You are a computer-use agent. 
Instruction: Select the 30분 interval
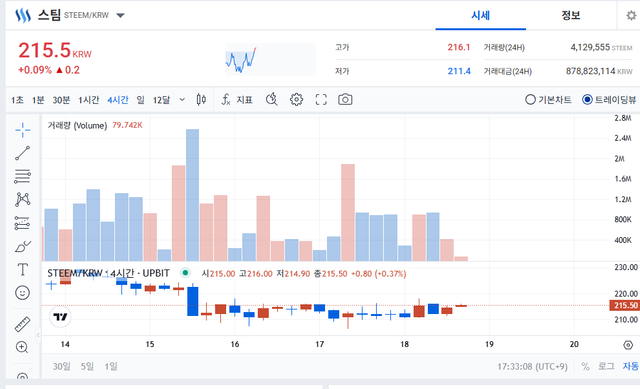pos(61,100)
